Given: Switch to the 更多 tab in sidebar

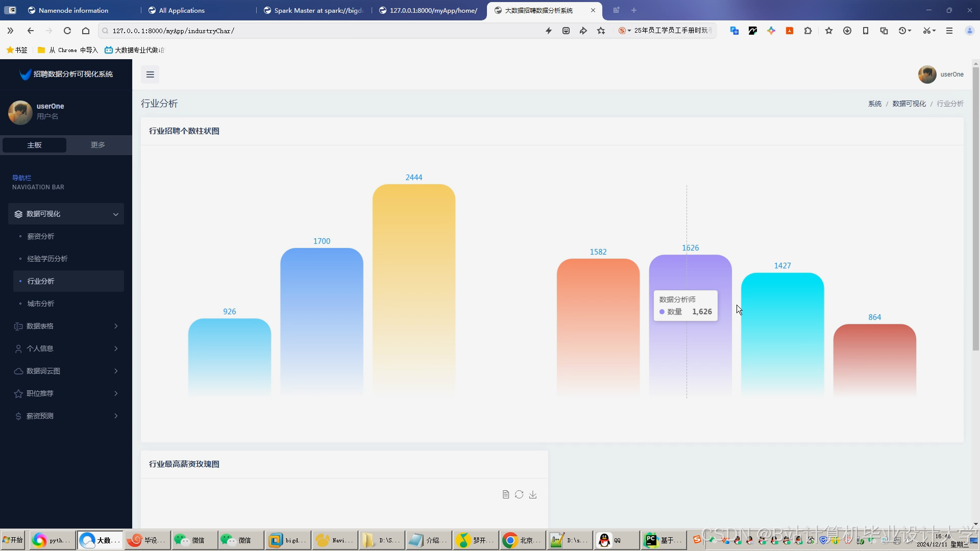Looking at the screenshot, I should [x=97, y=145].
